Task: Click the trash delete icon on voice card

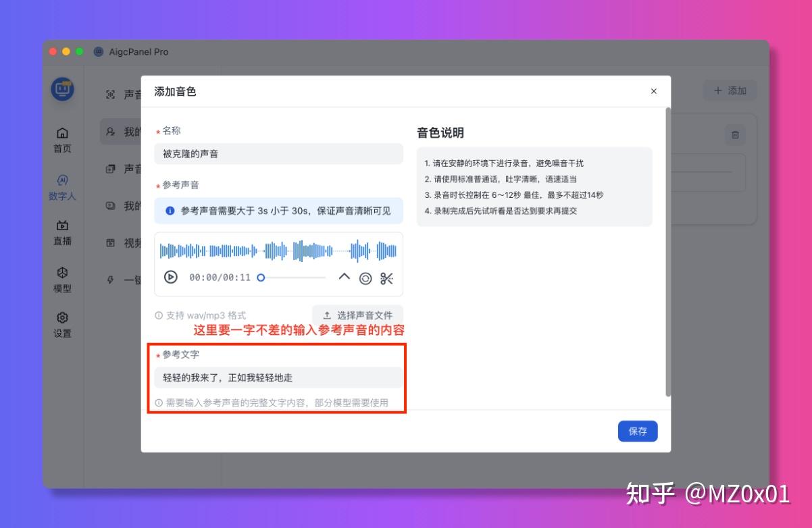Action: [735, 135]
